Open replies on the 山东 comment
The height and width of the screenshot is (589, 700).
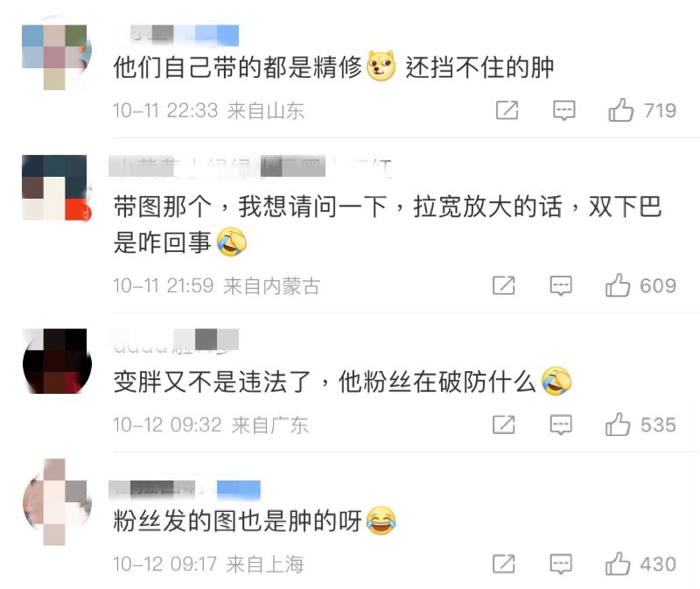tap(564, 110)
